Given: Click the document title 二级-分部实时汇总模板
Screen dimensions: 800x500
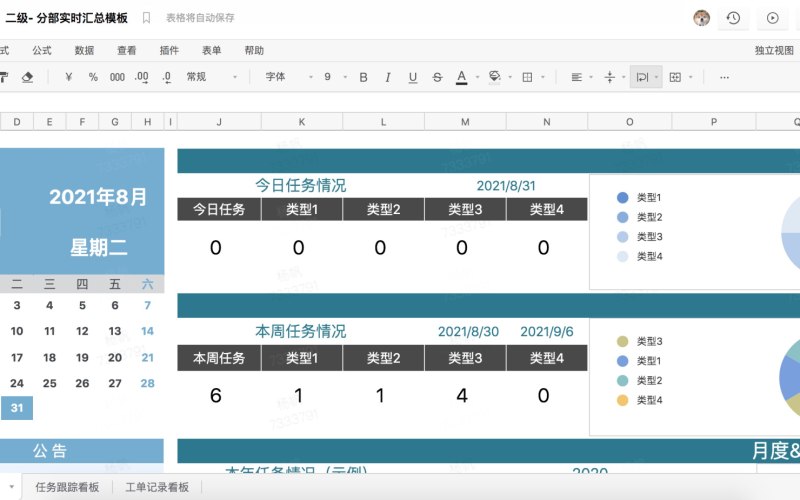Looking at the screenshot, I should [x=66, y=18].
